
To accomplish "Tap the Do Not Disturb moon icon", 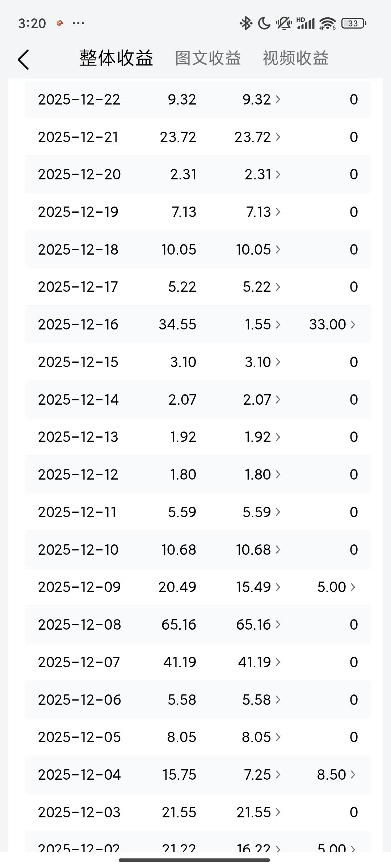I will pyautogui.click(x=264, y=24).
